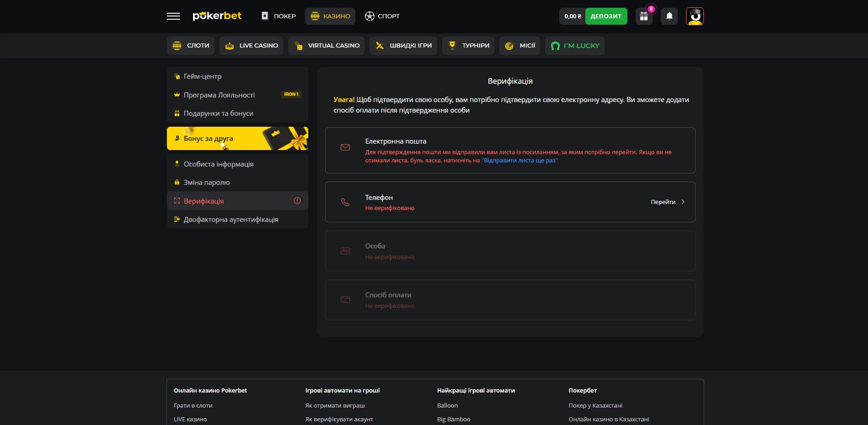Click the Pokerbet logo
This screenshot has width=868, height=425.
tap(217, 16)
